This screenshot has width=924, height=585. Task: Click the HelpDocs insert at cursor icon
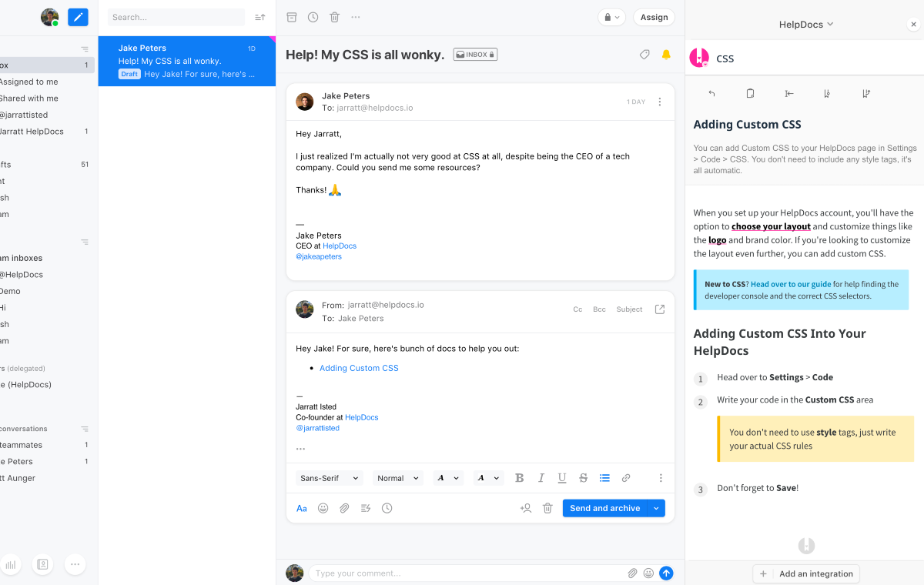coord(789,93)
